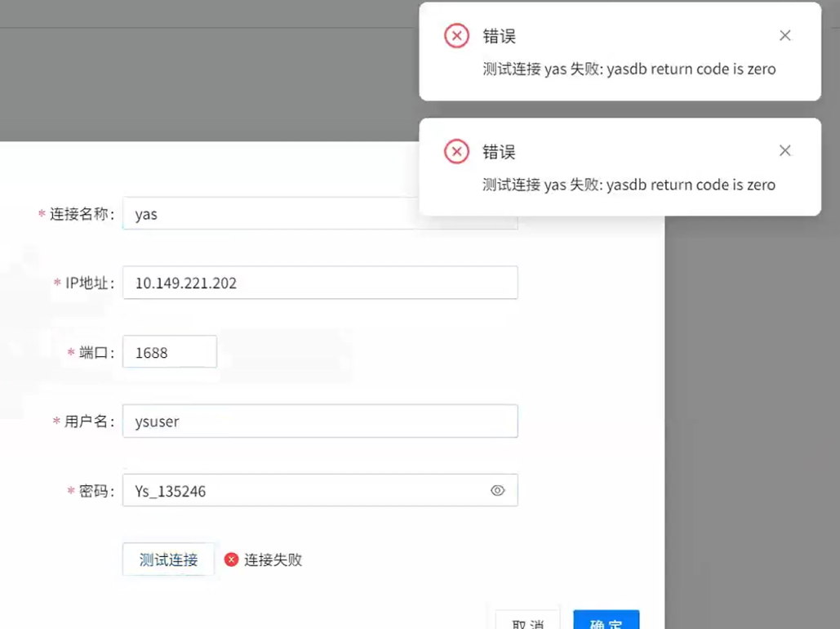Focus the 连接名称 field containing yas

(320, 213)
